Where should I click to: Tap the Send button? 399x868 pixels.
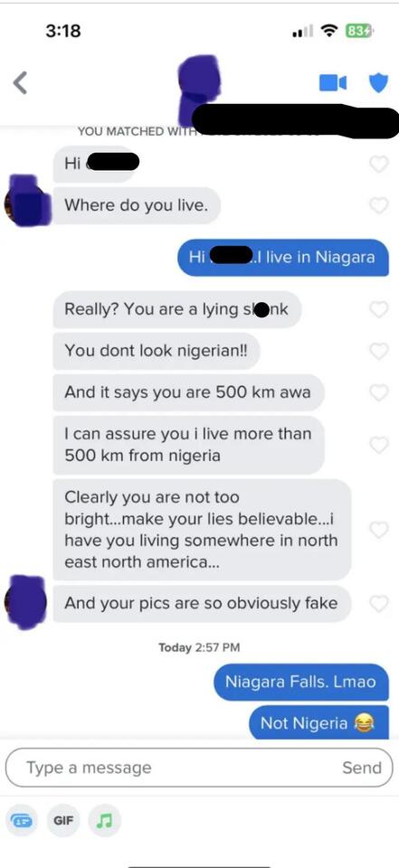point(361,768)
